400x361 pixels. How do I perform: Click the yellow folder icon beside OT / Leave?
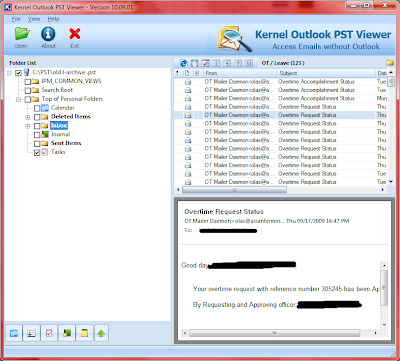point(390,63)
